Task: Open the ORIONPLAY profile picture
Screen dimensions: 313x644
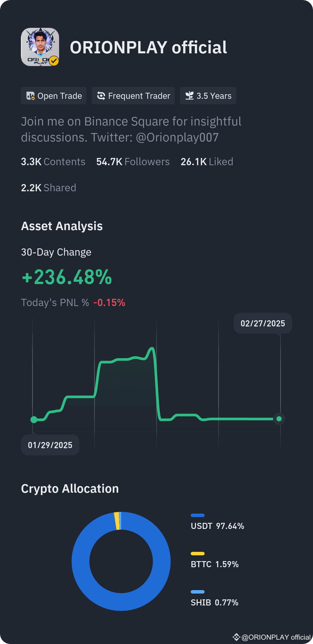Action: coord(41,47)
